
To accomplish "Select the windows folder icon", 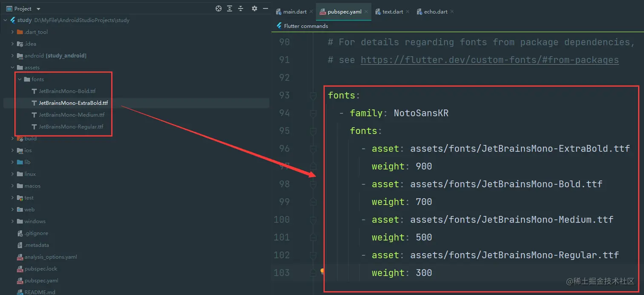I will click(20, 221).
